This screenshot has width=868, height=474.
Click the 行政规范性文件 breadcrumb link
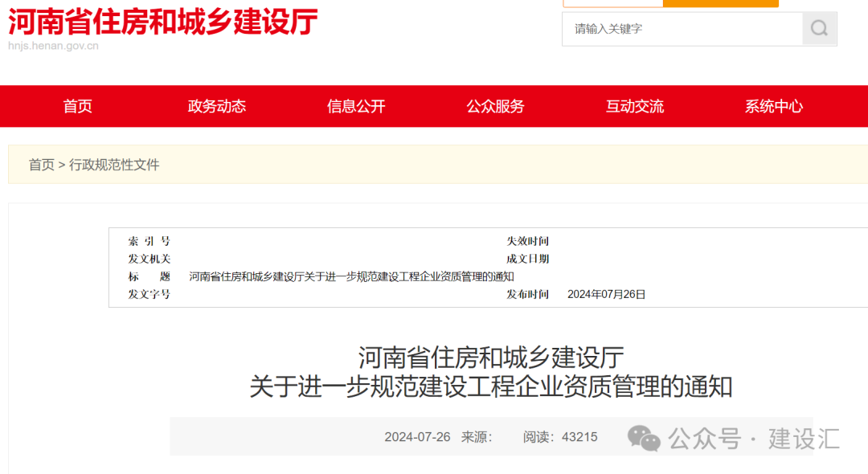point(114,165)
